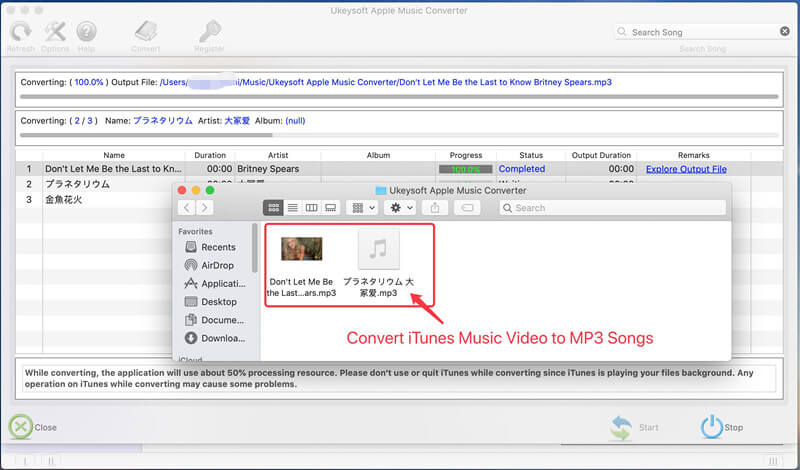Click the Finder share button
800x470 pixels.
pyautogui.click(x=435, y=208)
